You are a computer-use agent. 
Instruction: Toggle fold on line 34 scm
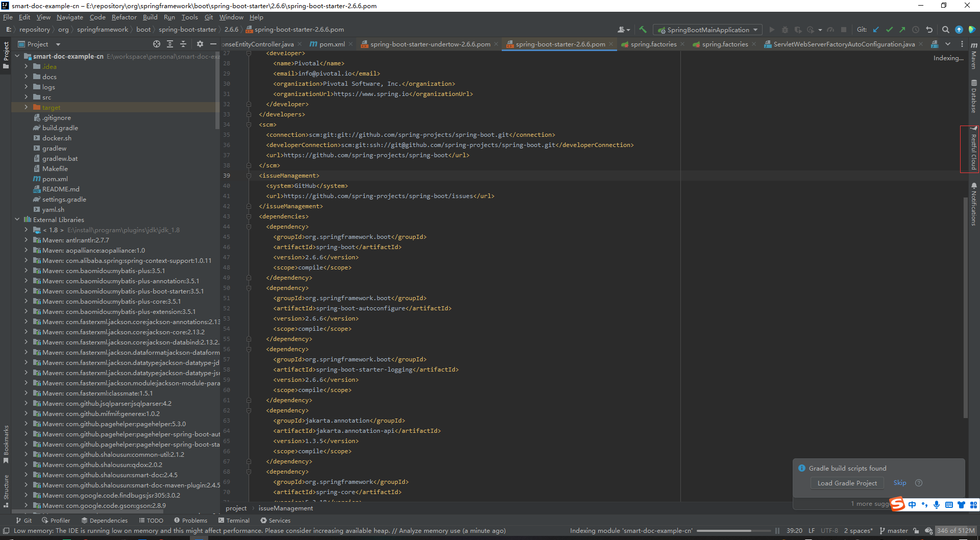(x=249, y=125)
